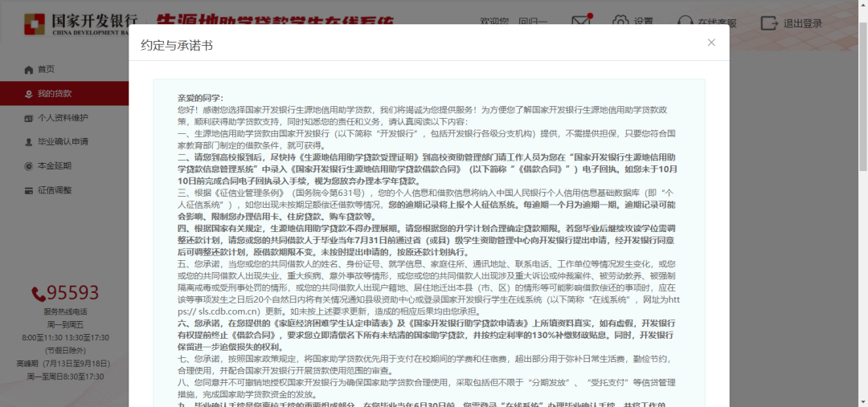Click the 设置 label in header

coord(643,22)
